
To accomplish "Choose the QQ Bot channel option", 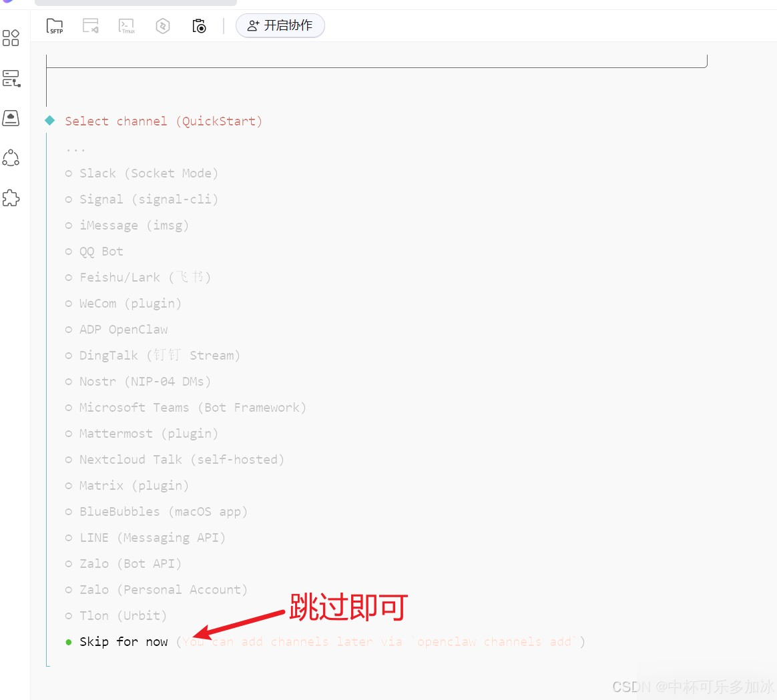I will (x=94, y=251).
